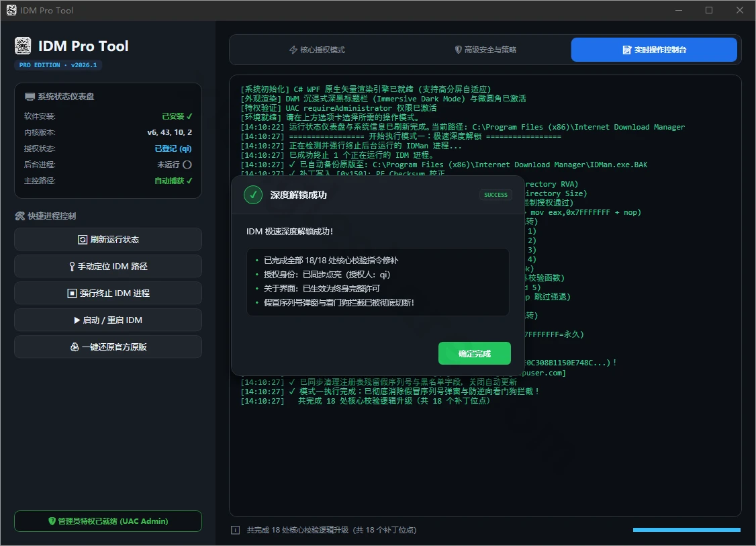Viewport: 756px width, 546px height.
Task: Minimize the IDM Pro Tool window
Action: [678, 10]
